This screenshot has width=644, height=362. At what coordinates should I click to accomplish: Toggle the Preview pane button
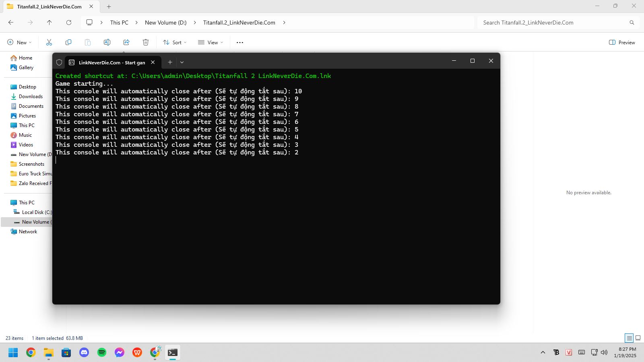coord(622,42)
